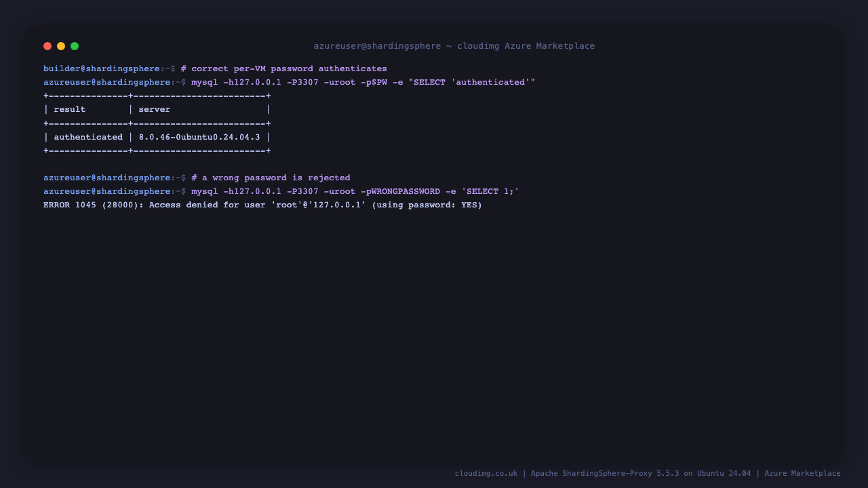Image resolution: width=868 pixels, height=488 pixels.
Task: Click the 'authenticated' table cell
Action: click(88, 137)
